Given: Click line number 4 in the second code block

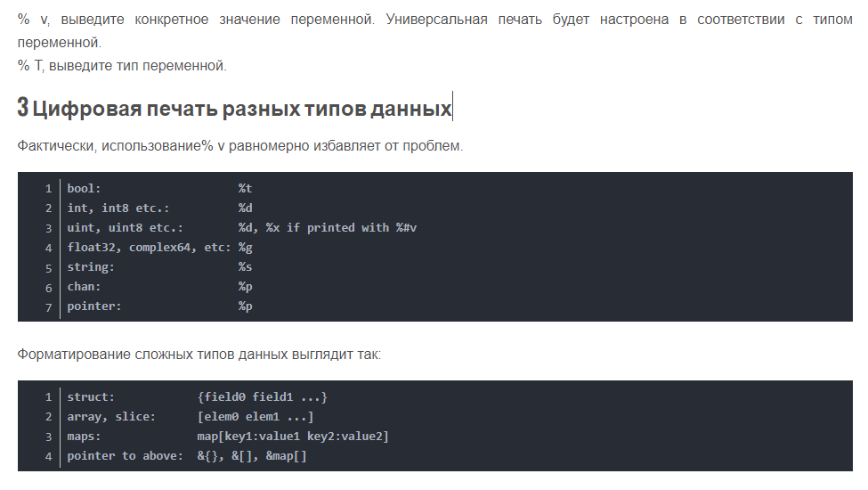Looking at the screenshot, I should tap(49, 456).
